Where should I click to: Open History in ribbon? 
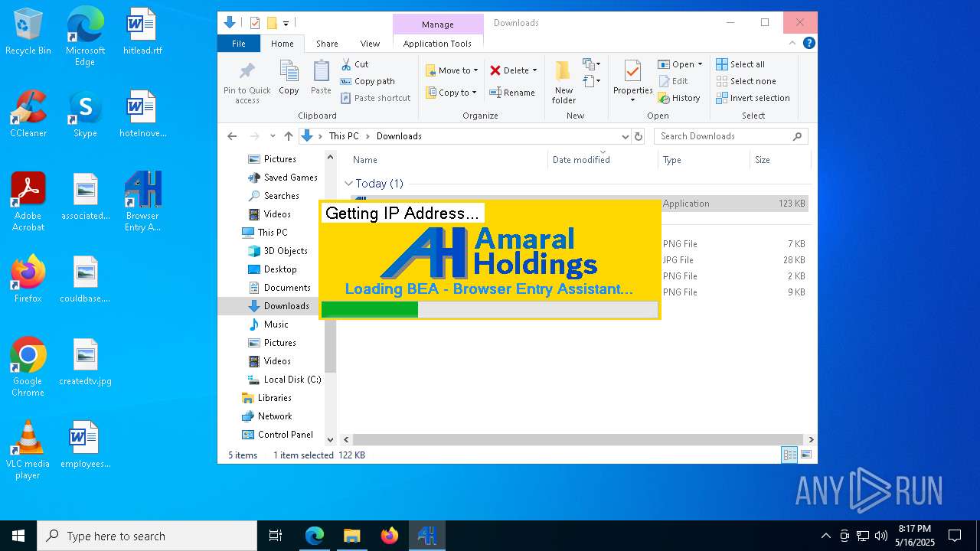click(679, 98)
